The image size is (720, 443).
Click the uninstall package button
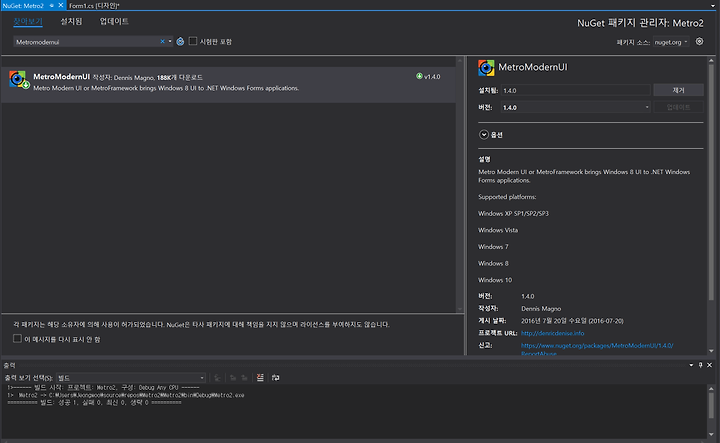pos(678,90)
